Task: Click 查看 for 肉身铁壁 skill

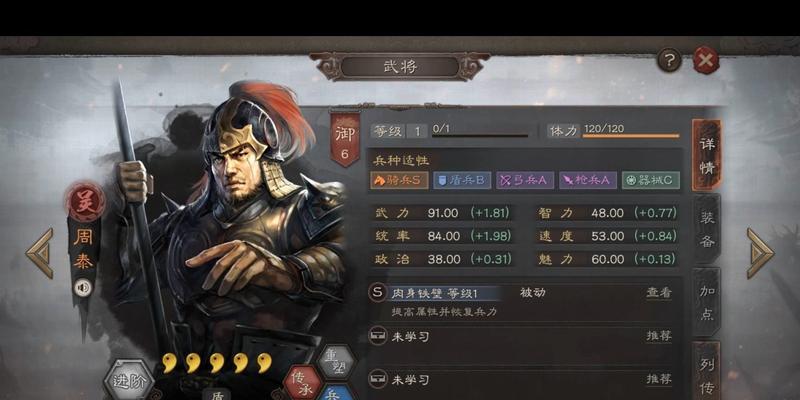Action: click(659, 293)
